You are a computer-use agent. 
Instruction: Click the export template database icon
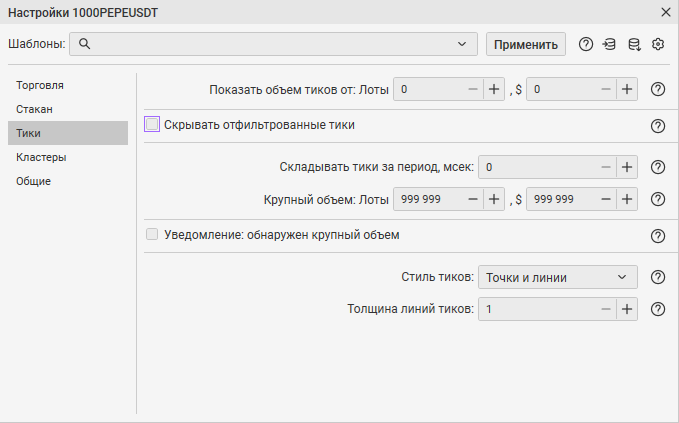tap(634, 44)
